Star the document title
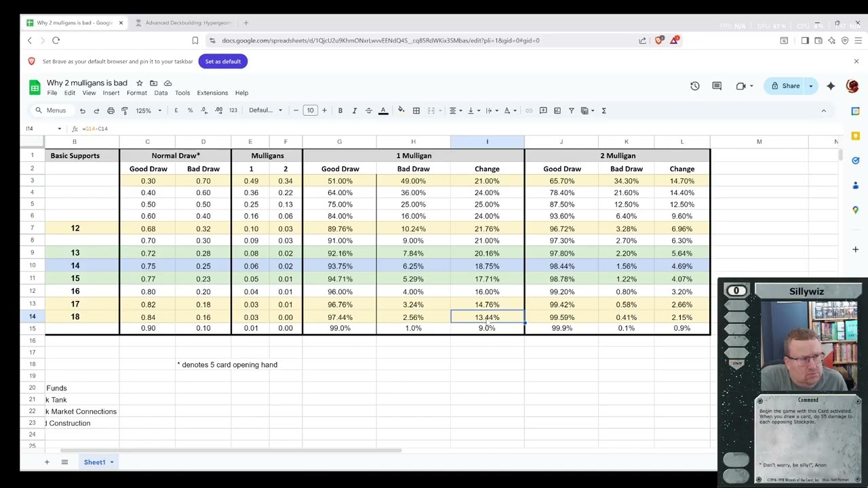Viewport: 868px width, 488px height. (139, 83)
